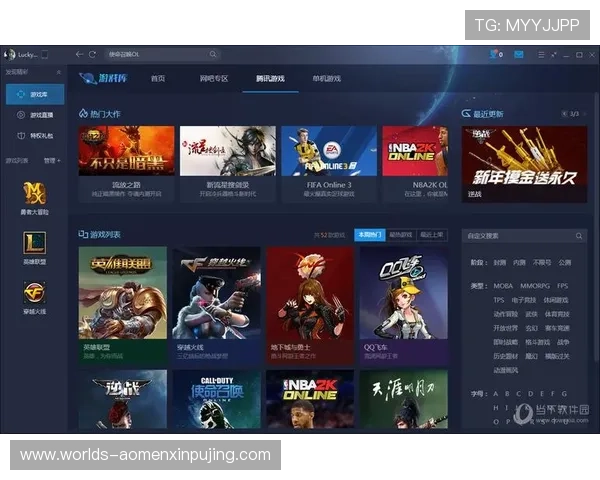Expand the 管理 dropdown in the sidebar
The image size is (600, 480).
[x=50, y=160]
